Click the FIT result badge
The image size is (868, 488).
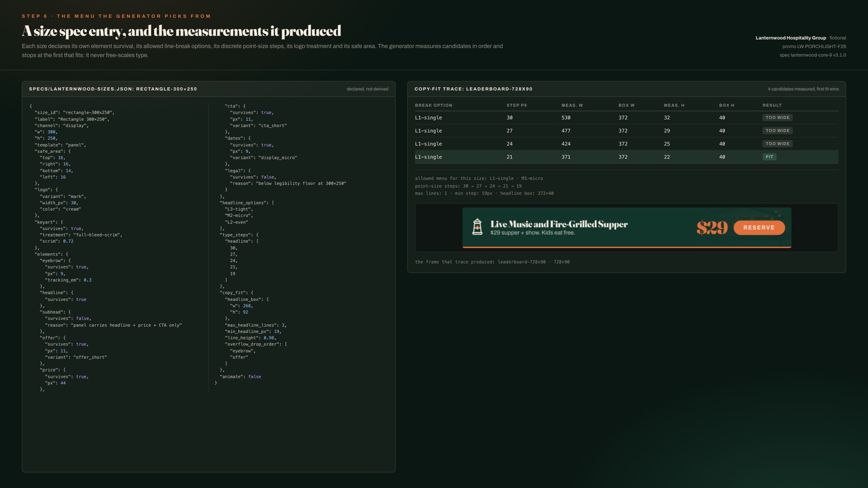(x=769, y=157)
